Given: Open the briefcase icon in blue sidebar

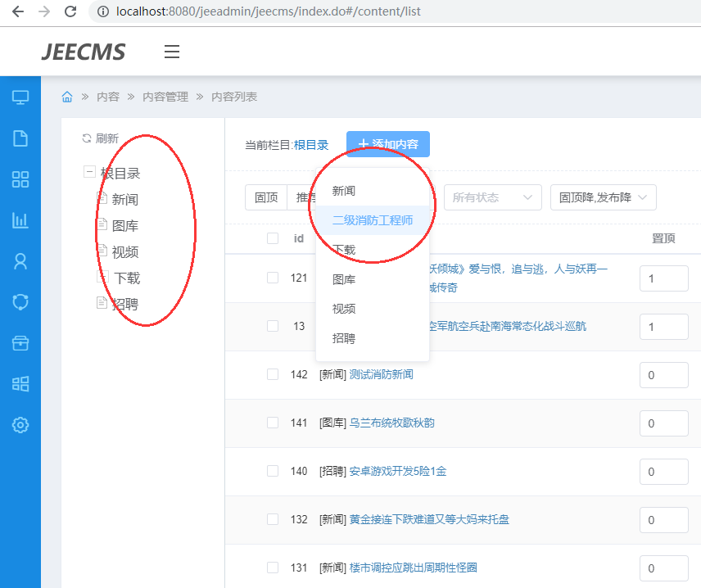Looking at the screenshot, I should point(20,343).
